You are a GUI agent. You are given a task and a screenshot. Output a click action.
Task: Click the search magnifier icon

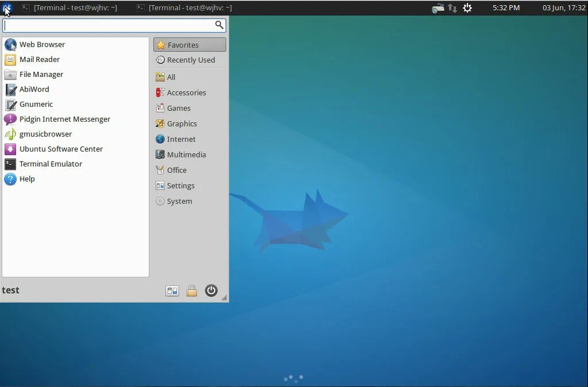219,25
